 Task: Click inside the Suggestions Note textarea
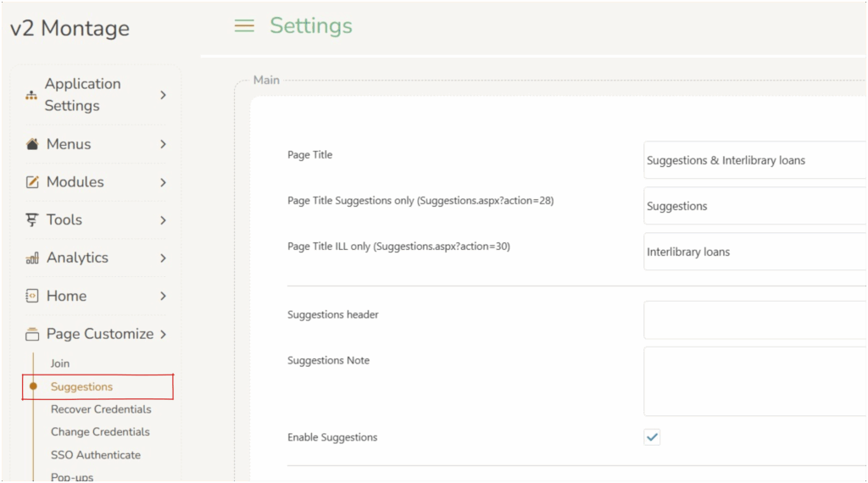coord(754,381)
